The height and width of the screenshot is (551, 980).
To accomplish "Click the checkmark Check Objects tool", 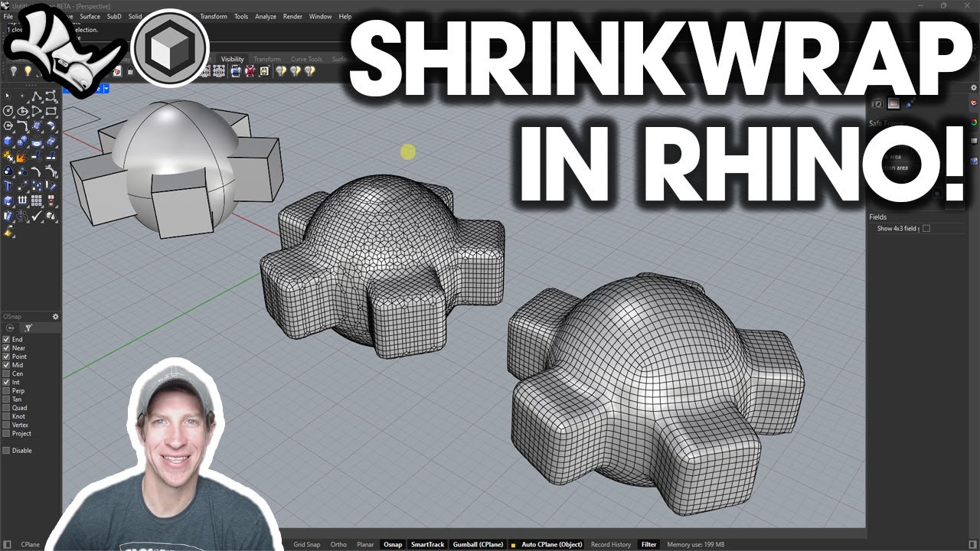I will tap(37, 216).
